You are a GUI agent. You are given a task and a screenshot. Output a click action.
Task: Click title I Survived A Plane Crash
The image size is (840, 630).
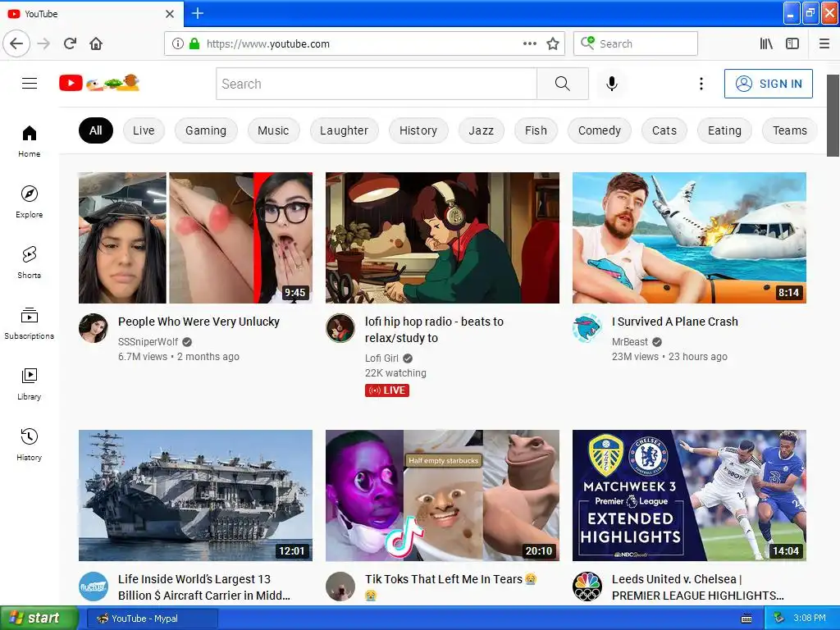tap(675, 322)
